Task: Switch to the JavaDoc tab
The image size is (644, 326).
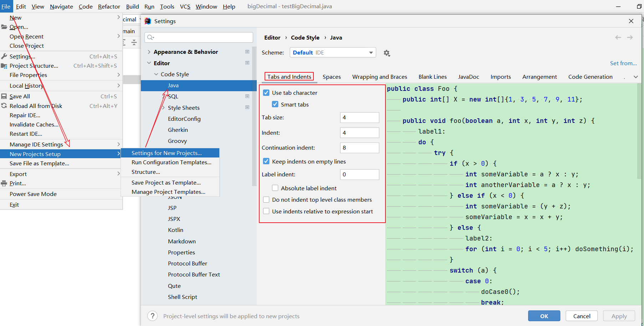Action: 469,77
